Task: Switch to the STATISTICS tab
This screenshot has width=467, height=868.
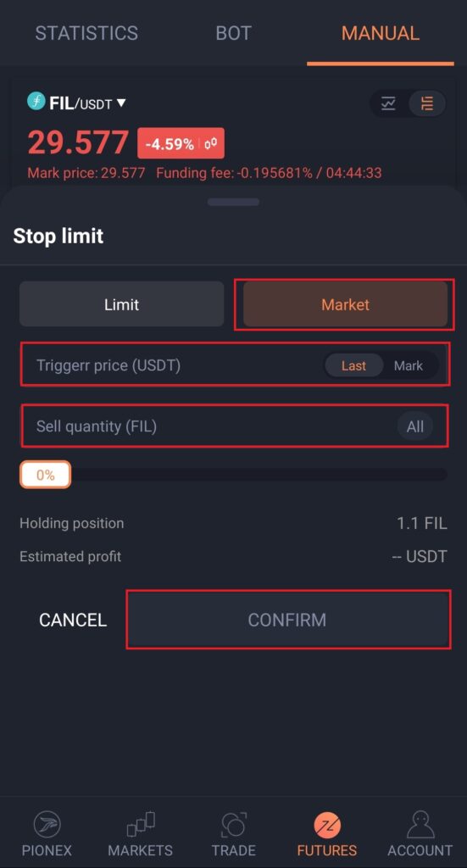Action: click(x=86, y=33)
